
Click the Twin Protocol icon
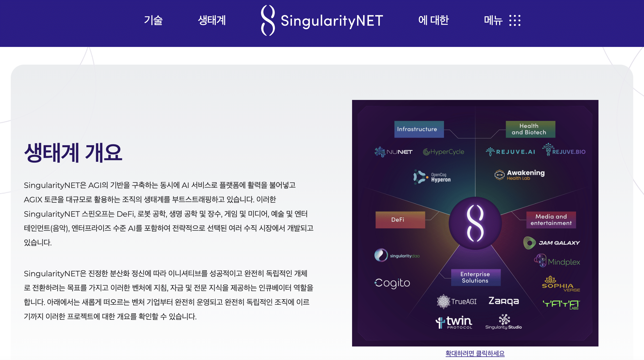tap(453, 321)
